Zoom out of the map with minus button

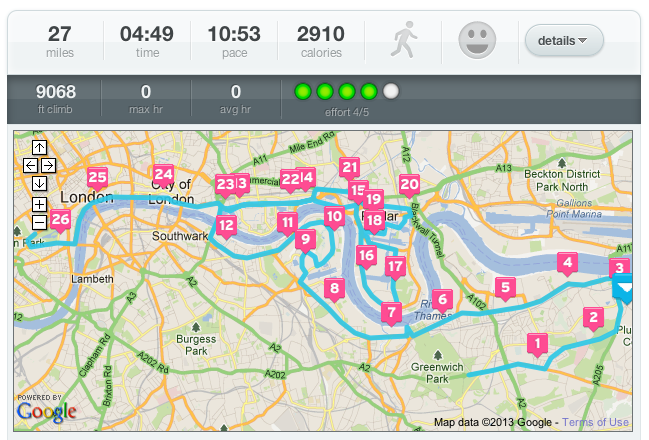click(x=39, y=222)
